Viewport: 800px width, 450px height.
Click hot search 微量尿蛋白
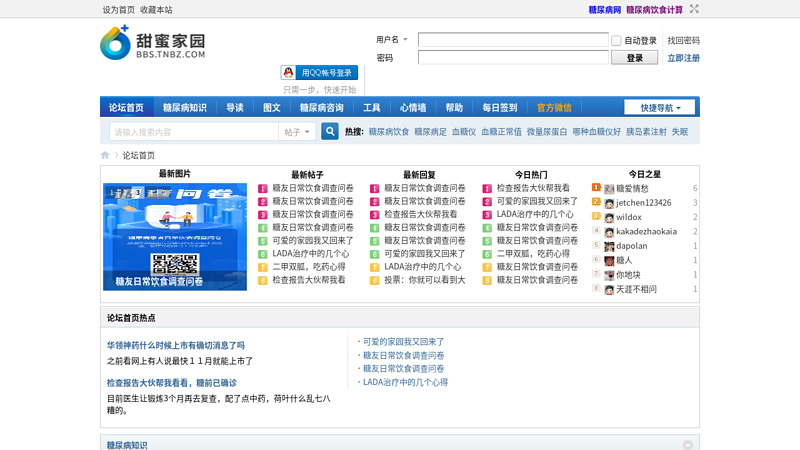click(547, 132)
